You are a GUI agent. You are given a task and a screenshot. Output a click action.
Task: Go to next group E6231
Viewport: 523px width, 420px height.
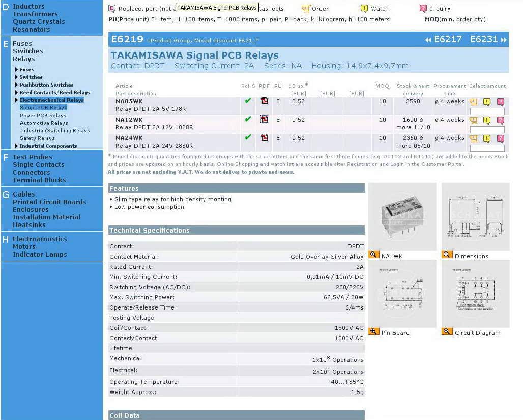click(488, 39)
